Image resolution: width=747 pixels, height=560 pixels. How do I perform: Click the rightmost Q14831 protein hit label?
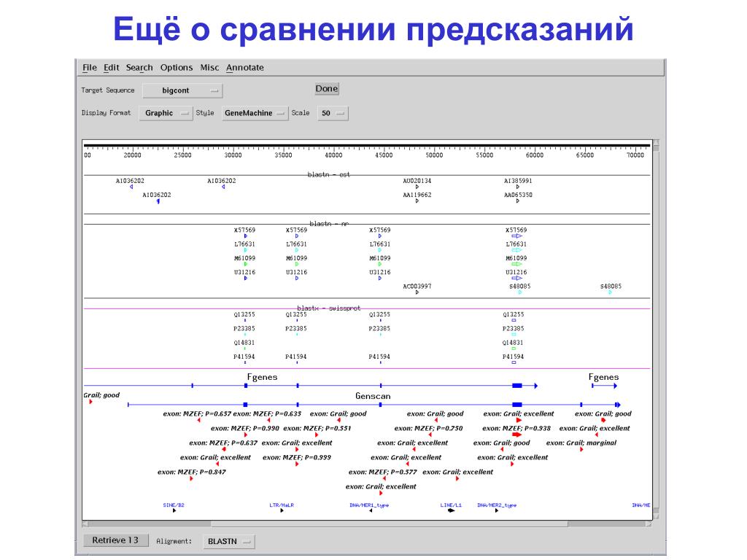[513, 343]
